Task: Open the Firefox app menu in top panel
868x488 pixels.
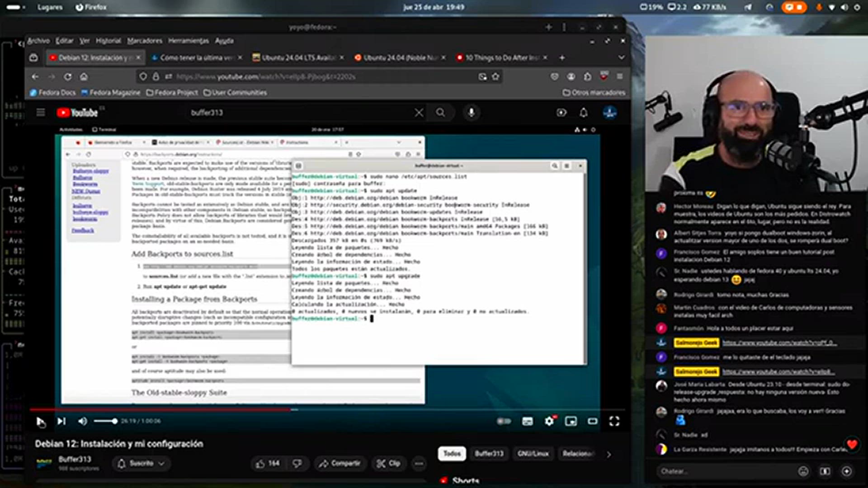Action: click(91, 7)
